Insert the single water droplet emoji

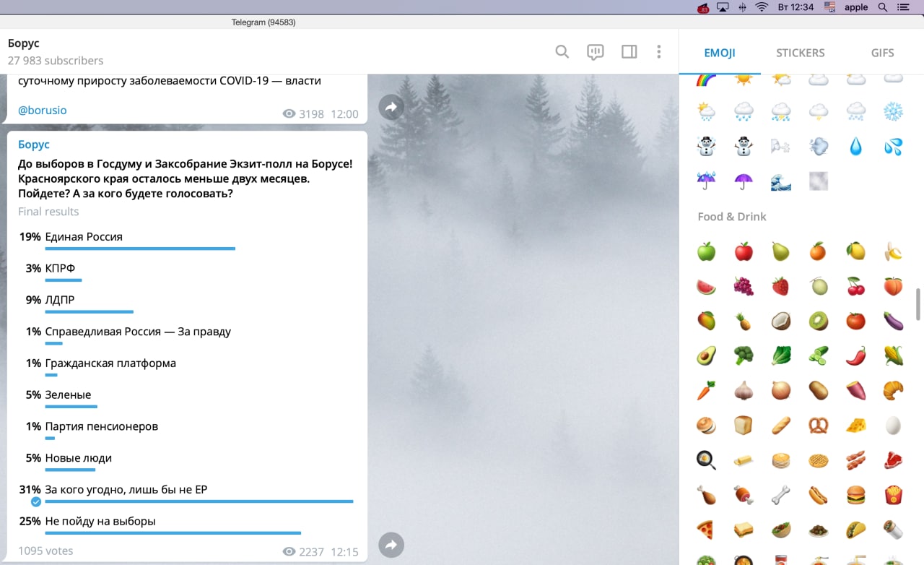coord(855,146)
